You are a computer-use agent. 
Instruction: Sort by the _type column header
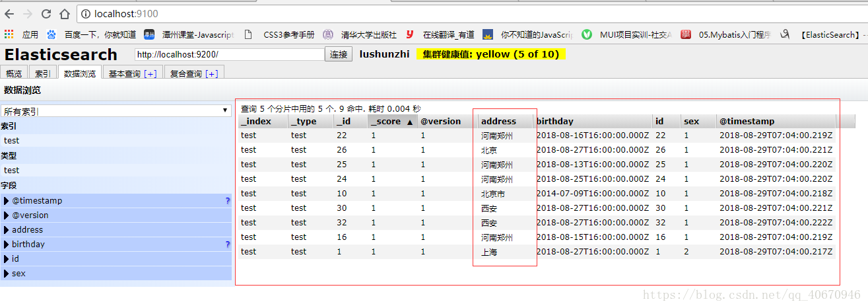click(x=310, y=121)
